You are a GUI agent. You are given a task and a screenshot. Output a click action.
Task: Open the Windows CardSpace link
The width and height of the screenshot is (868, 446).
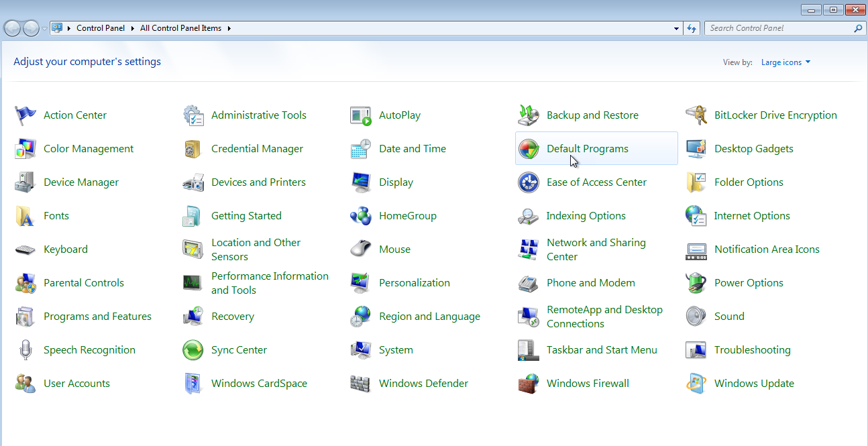coord(259,384)
